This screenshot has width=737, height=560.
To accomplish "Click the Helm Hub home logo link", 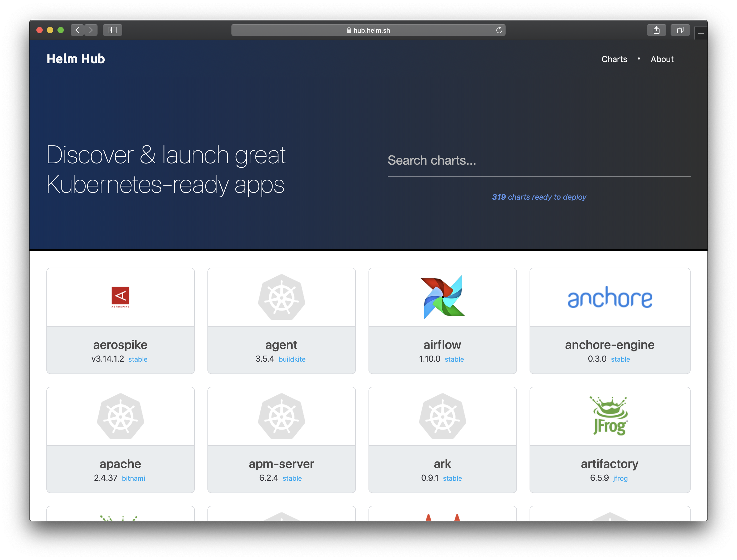I will click(75, 58).
